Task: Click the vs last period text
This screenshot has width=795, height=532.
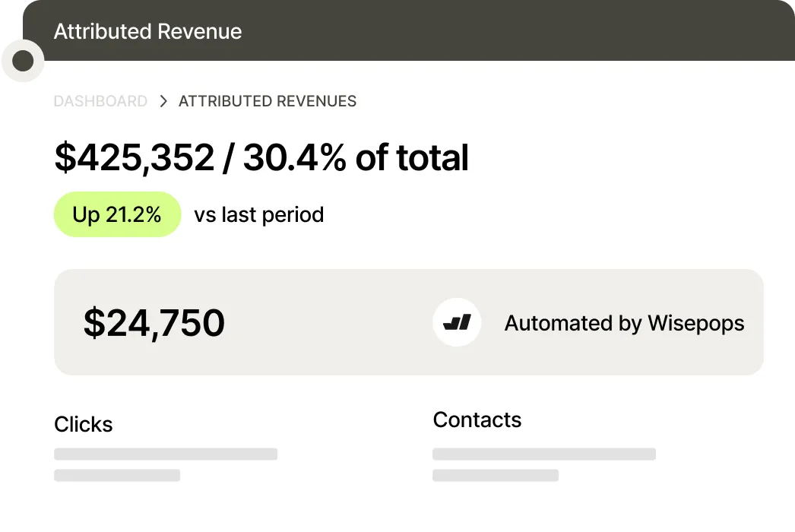Action: [259, 214]
